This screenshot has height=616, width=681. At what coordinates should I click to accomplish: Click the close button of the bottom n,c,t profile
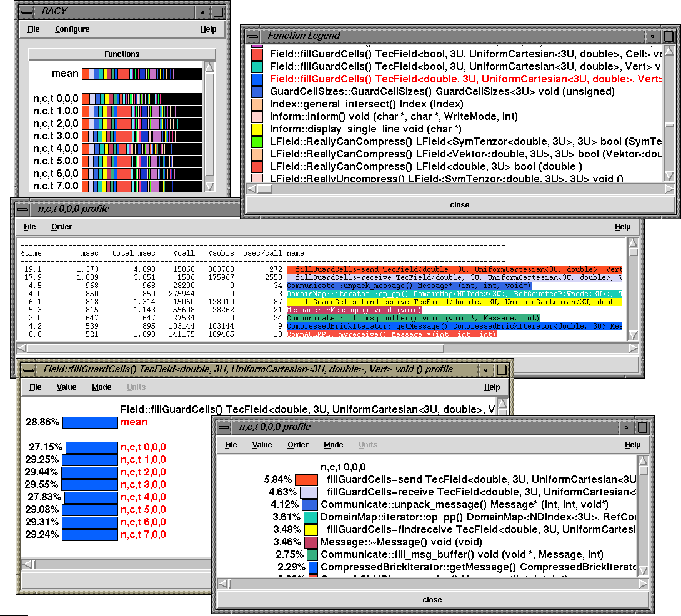(x=432, y=600)
